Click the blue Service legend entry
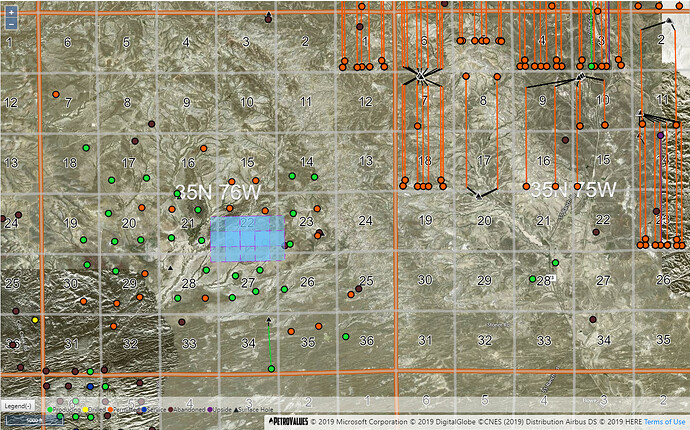The width and height of the screenshot is (690, 430). [154, 410]
